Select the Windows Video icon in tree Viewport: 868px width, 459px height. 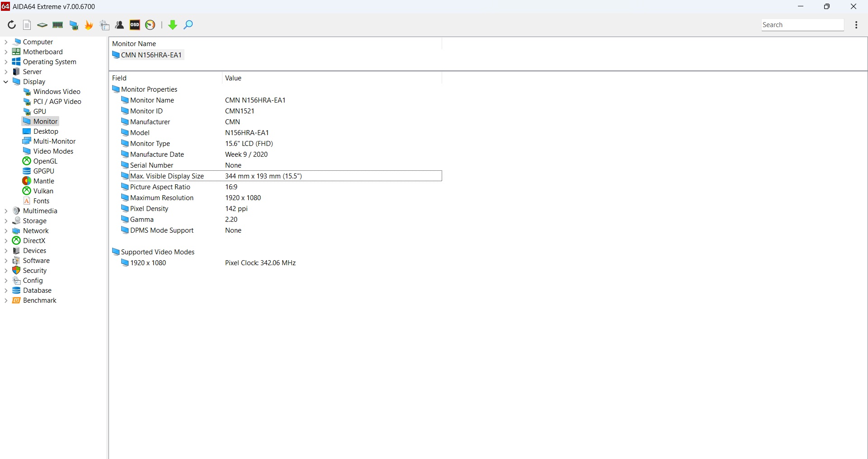tap(27, 92)
